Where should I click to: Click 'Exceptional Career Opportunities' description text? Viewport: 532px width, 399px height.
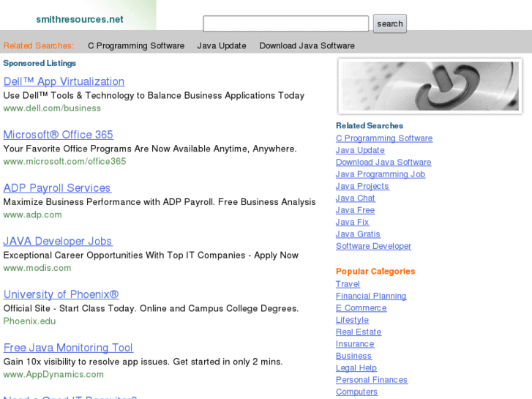(151, 256)
